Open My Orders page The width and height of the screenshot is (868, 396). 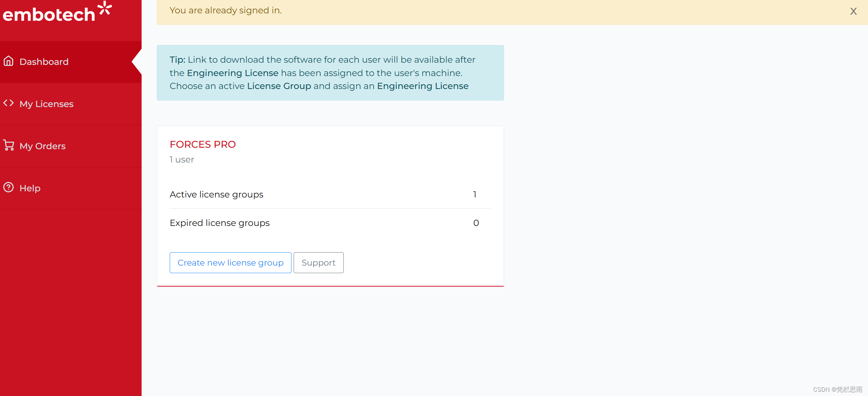point(71,146)
